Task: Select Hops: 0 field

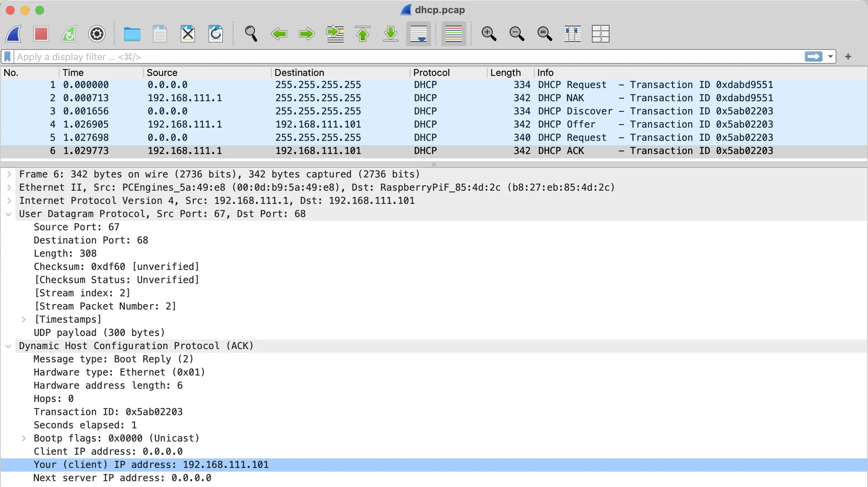Action: pyautogui.click(x=53, y=399)
